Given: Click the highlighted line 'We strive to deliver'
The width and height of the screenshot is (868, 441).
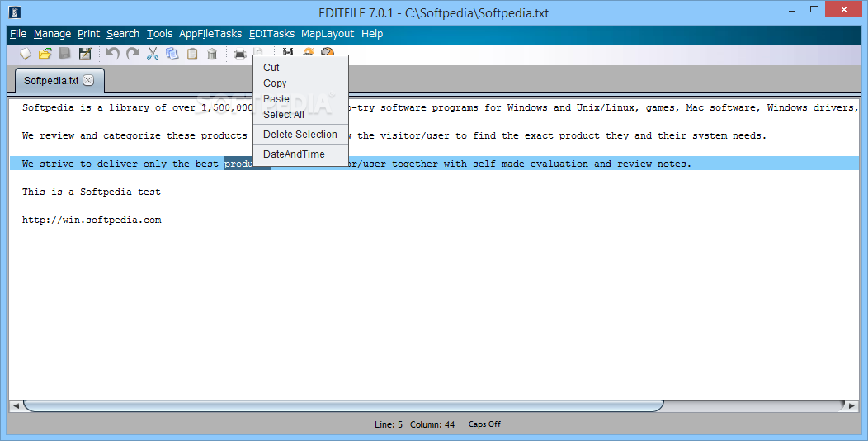Looking at the screenshot, I should [435, 164].
